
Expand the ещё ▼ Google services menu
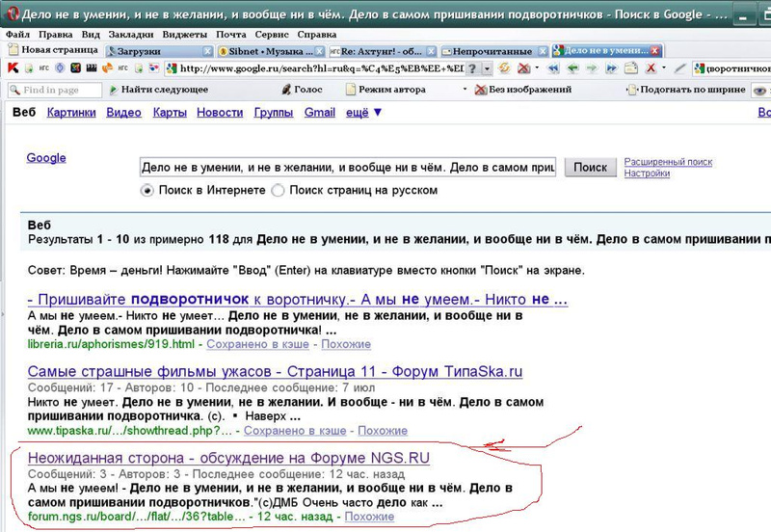click(363, 113)
